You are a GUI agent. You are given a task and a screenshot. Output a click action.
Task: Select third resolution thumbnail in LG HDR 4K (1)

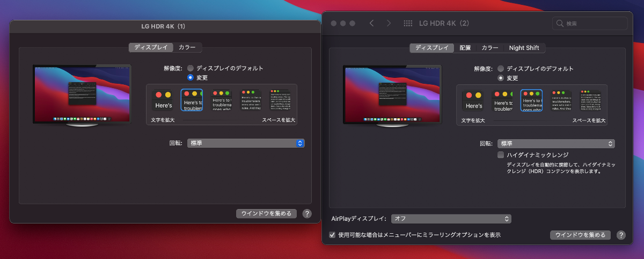221,100
